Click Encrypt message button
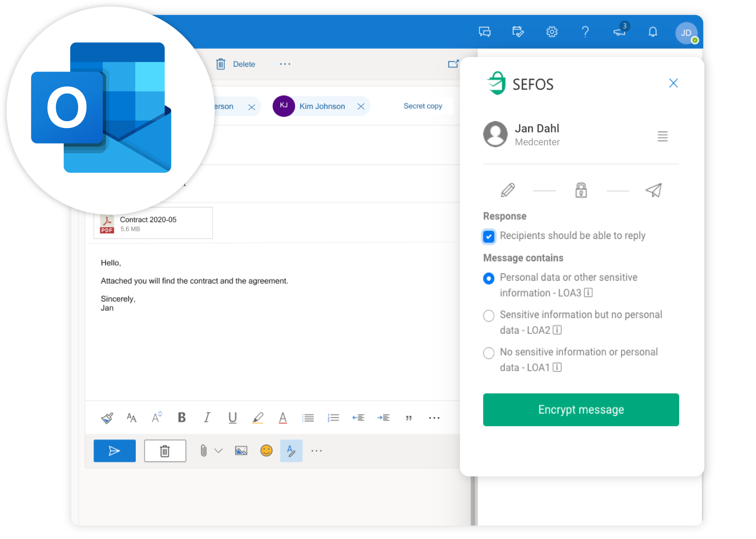This screenshot has width=756, height=539. (x=581, y=410)
